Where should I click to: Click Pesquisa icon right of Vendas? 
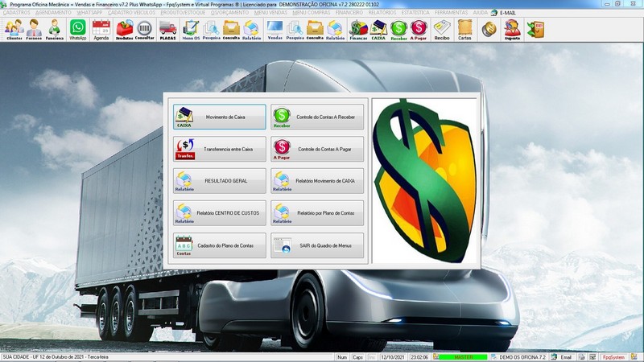[295, 30]
